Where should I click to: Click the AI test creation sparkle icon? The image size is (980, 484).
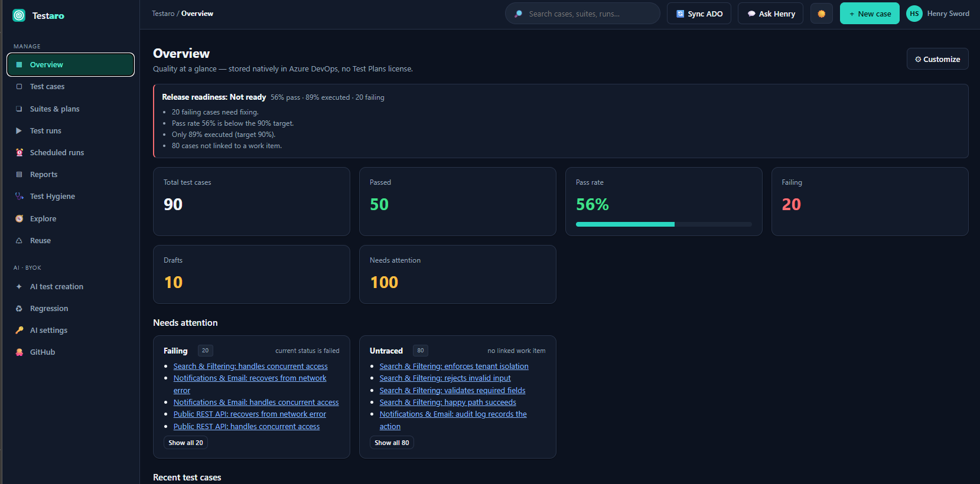coord(19,287)
